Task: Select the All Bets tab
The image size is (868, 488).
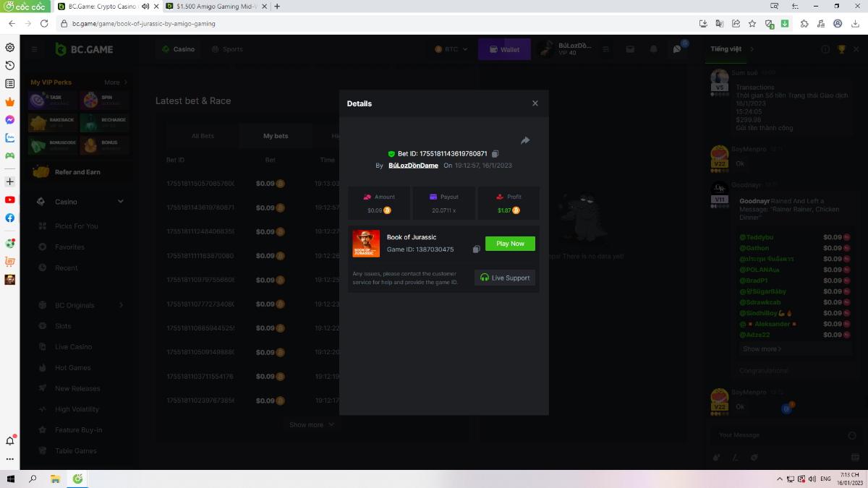Action: [x=203, y=136]
